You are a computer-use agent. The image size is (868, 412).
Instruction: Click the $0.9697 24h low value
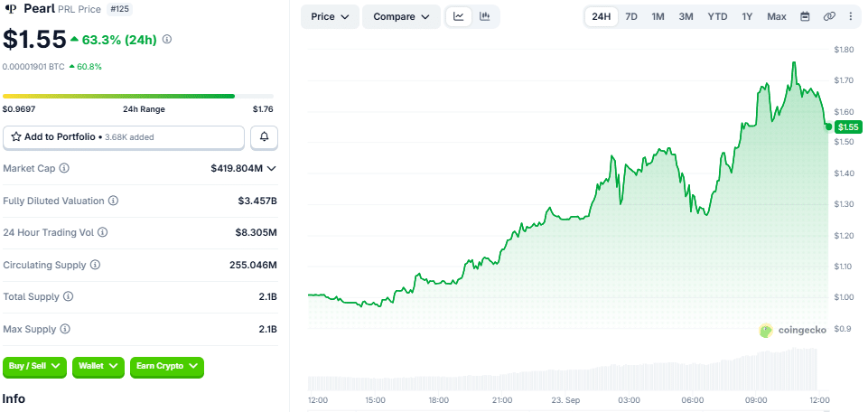pos(19,109)
